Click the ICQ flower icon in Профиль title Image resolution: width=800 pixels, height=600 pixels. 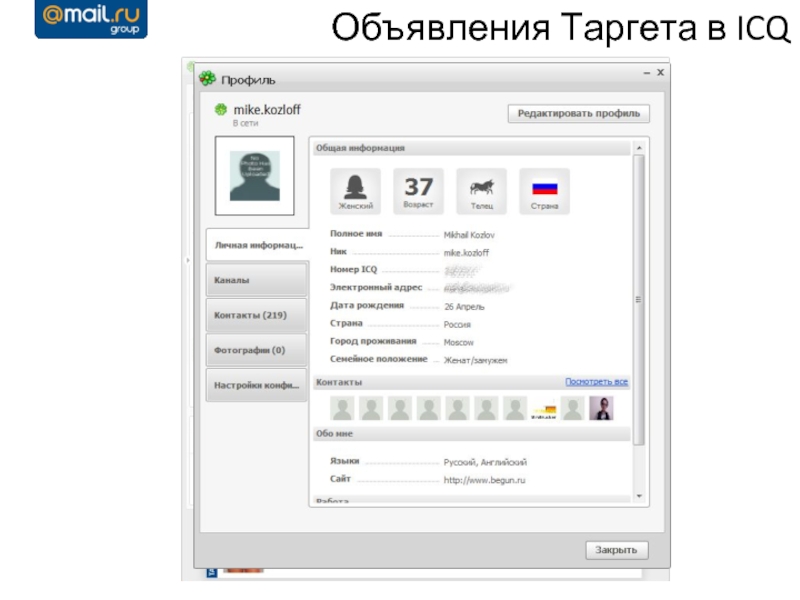[x=207, y=79]
